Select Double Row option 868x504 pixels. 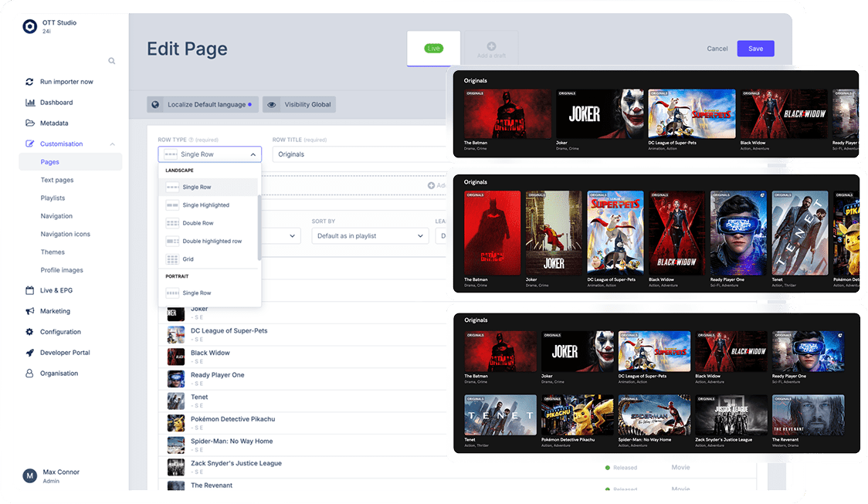209,224
